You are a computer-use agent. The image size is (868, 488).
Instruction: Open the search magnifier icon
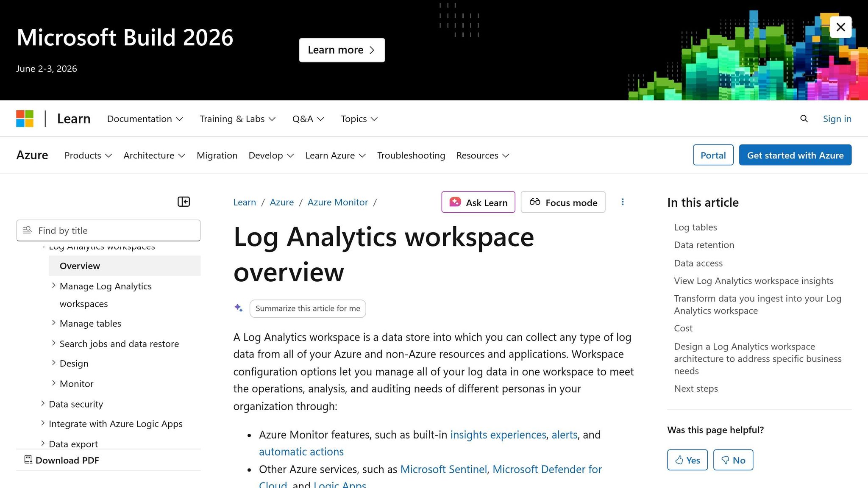pyautogui.click(x=804, y=119)
